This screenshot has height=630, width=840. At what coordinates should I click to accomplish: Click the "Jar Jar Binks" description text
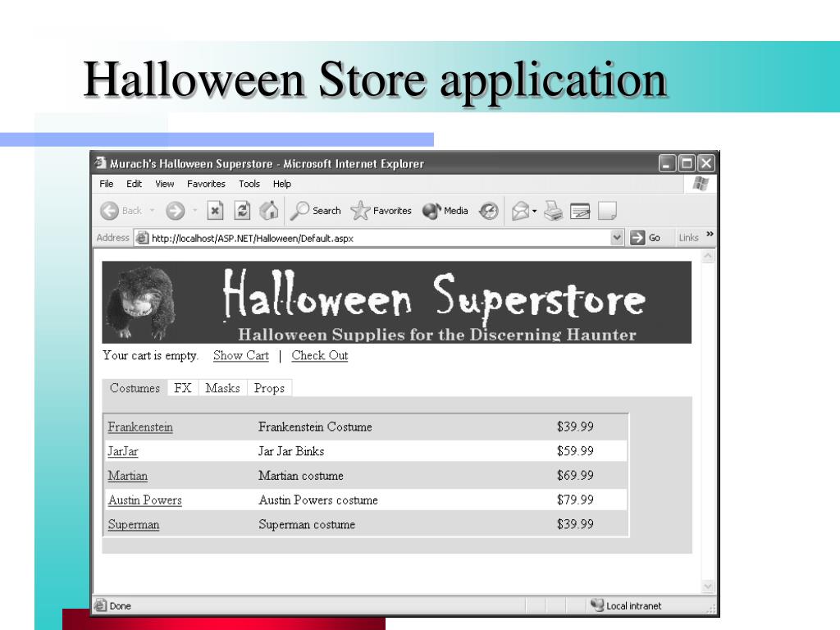(291, 451)
